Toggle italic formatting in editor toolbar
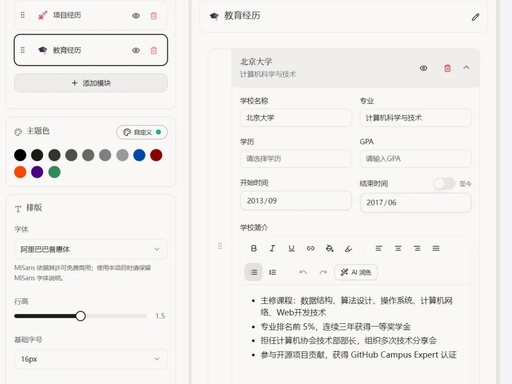The height and width of the screenshot is (384, 512). [x=272, y=248]
